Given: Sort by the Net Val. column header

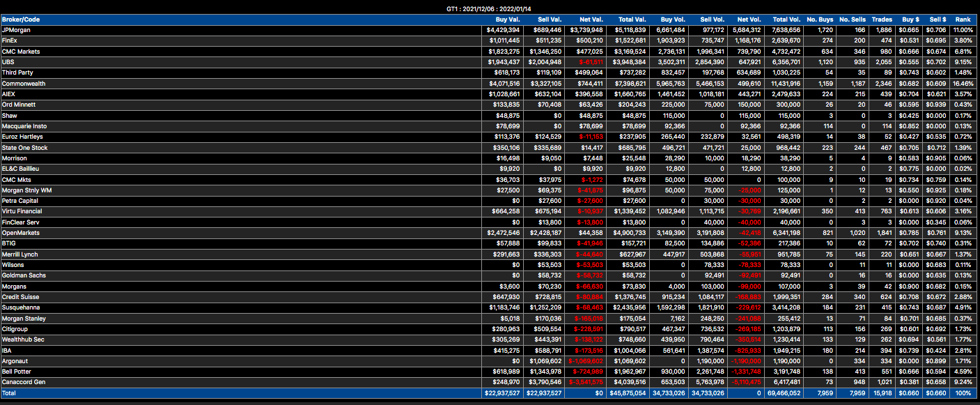Looking at the screenshot, I should pos(590,20).
